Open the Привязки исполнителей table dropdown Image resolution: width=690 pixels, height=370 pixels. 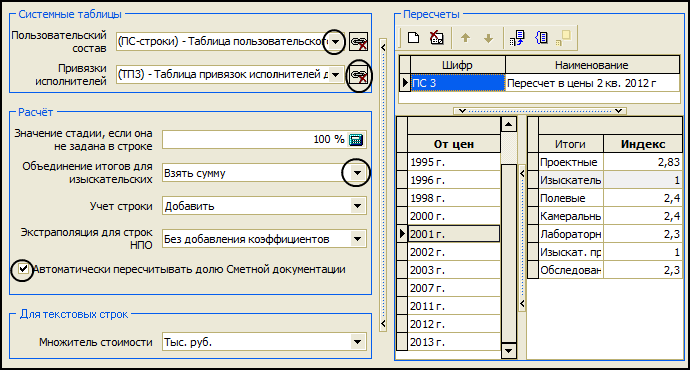[336, 75]
